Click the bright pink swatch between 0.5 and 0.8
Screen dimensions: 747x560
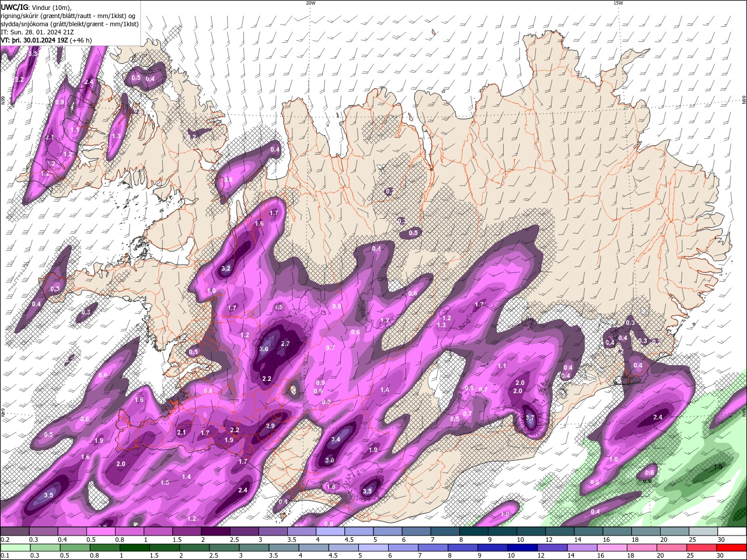tap(100, 531)
